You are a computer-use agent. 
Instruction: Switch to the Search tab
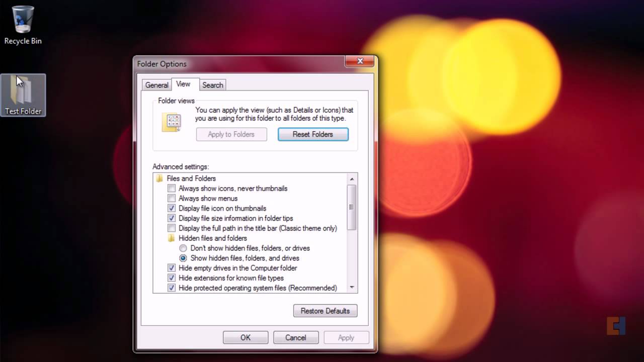pyautogui.click(x=212, y=85)
